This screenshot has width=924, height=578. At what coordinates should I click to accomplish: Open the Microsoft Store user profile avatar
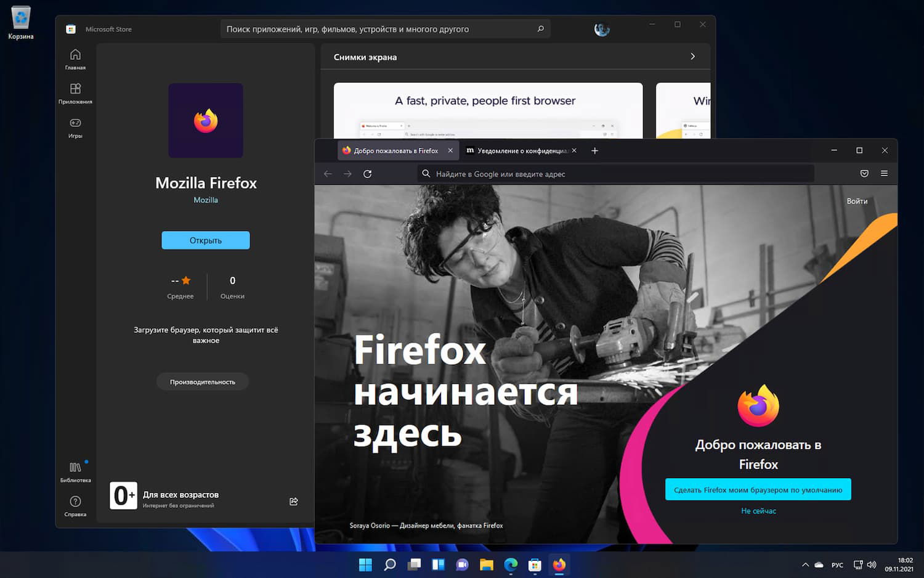click(x=602, y=29)
